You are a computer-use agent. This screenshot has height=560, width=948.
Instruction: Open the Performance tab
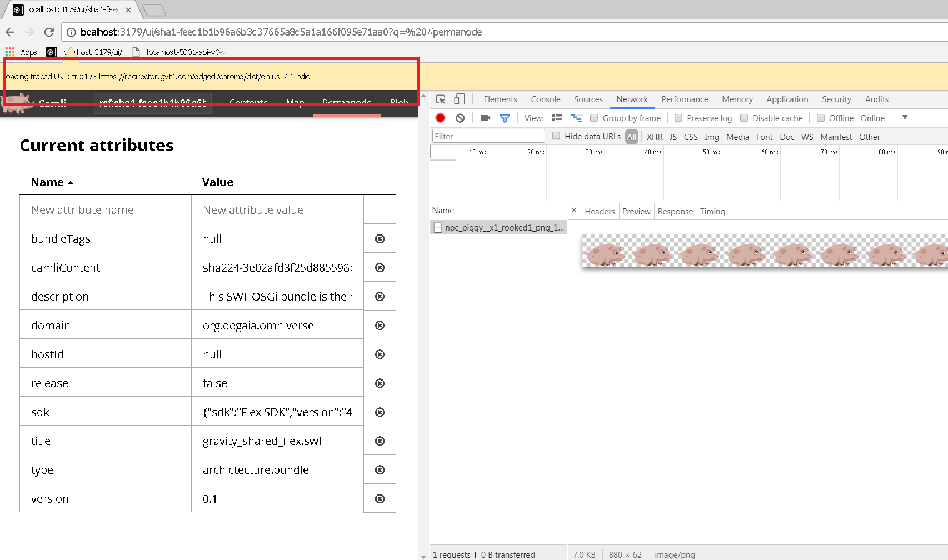click(x=685, y=99)
